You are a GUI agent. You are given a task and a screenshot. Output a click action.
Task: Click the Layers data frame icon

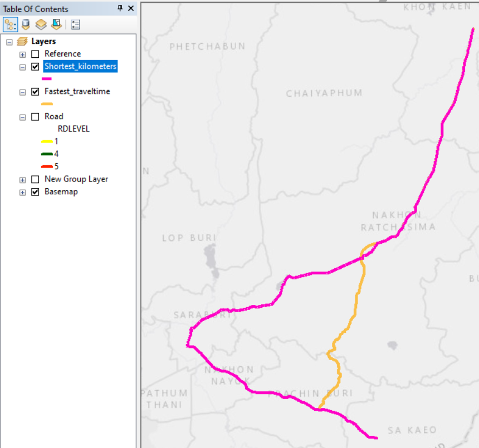click(21, 41)
